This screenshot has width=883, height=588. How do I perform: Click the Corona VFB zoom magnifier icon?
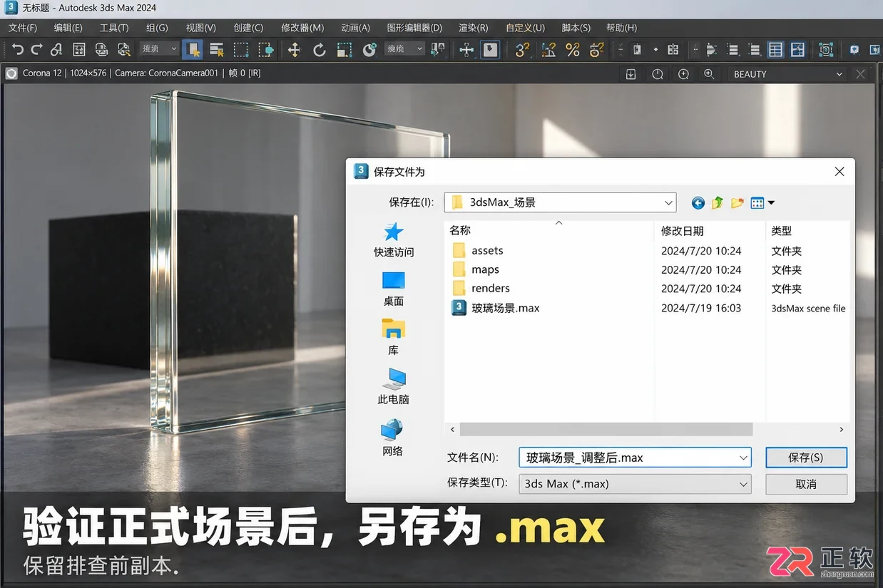(x=709, y=74)
